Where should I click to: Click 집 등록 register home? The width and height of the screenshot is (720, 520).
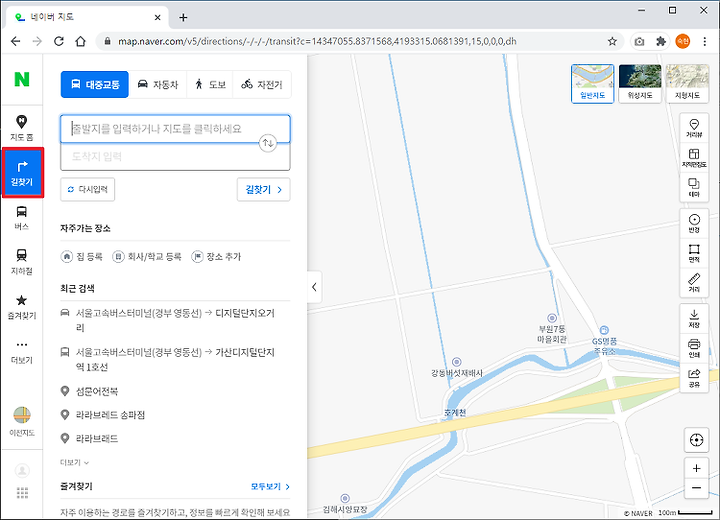[x=82, y=256]
